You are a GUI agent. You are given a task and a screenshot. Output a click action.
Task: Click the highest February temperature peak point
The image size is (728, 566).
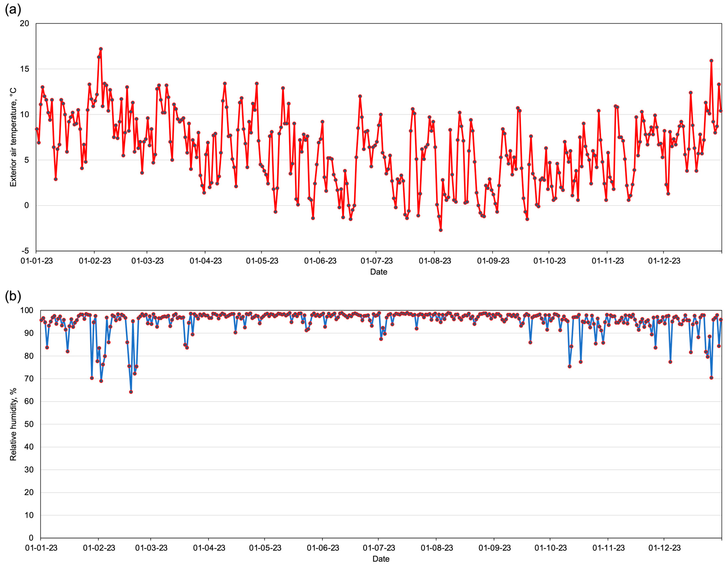click(x=101, y=49)
